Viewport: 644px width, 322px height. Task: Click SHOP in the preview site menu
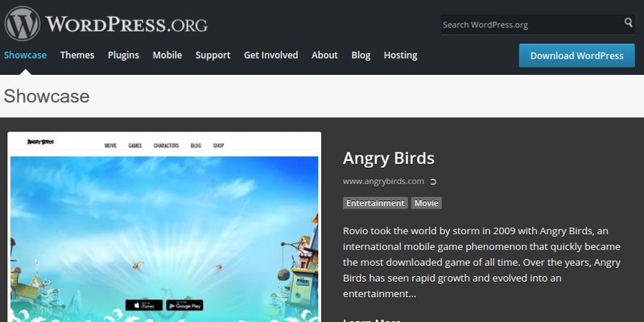[x=218, y=146]
